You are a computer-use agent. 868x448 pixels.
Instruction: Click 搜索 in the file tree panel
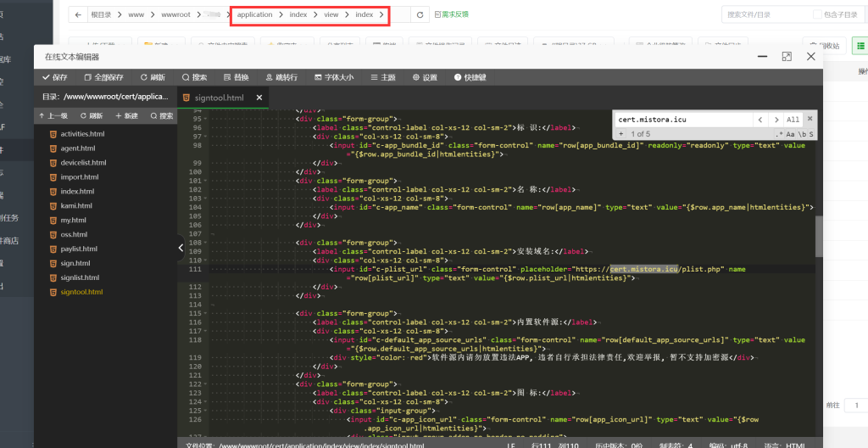point(162,116)
